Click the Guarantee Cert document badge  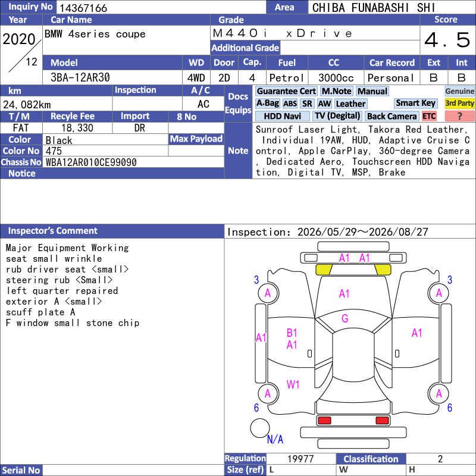coord(286,92)
